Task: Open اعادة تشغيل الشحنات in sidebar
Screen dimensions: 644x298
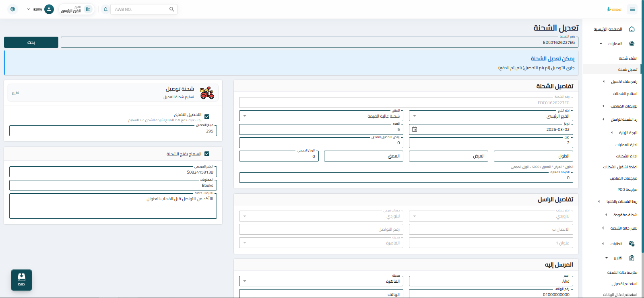Action: click(620, 167)
